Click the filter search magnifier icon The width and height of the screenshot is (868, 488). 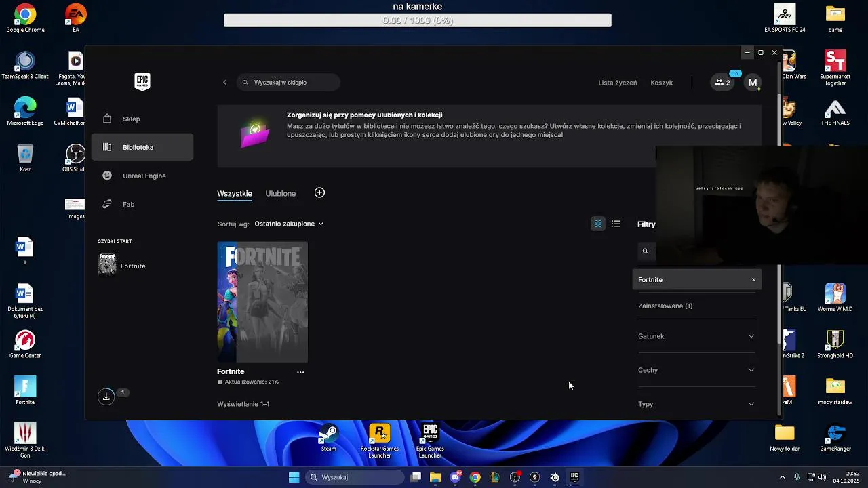click(645, 251)
